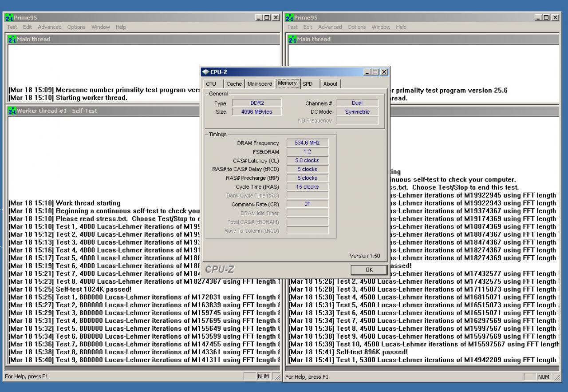Click the DRAM Frequency value field
This screenshot has width=568, height=392.
(308, 143)
